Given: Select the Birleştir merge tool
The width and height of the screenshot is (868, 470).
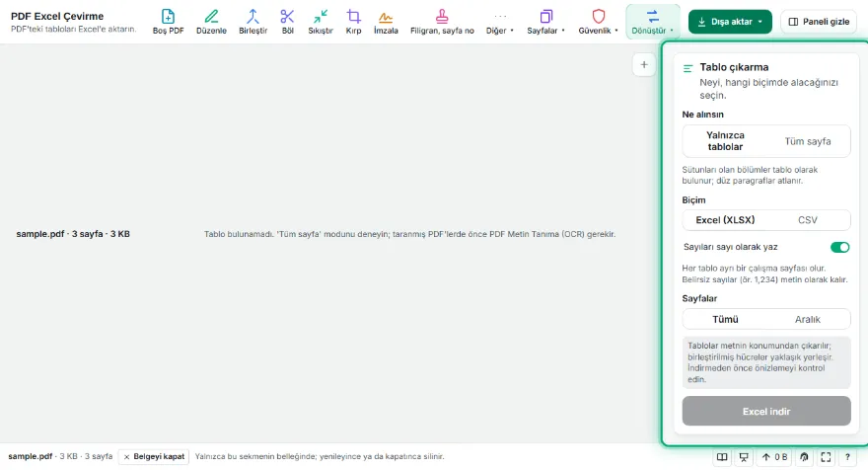Looking at the screenshot, I should click(x=253, y=22).
